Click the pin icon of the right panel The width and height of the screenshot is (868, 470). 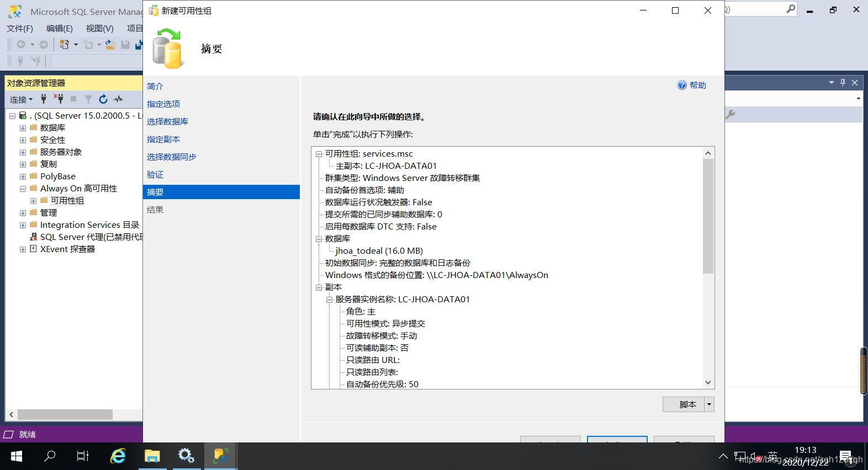[x=843, y=82]
